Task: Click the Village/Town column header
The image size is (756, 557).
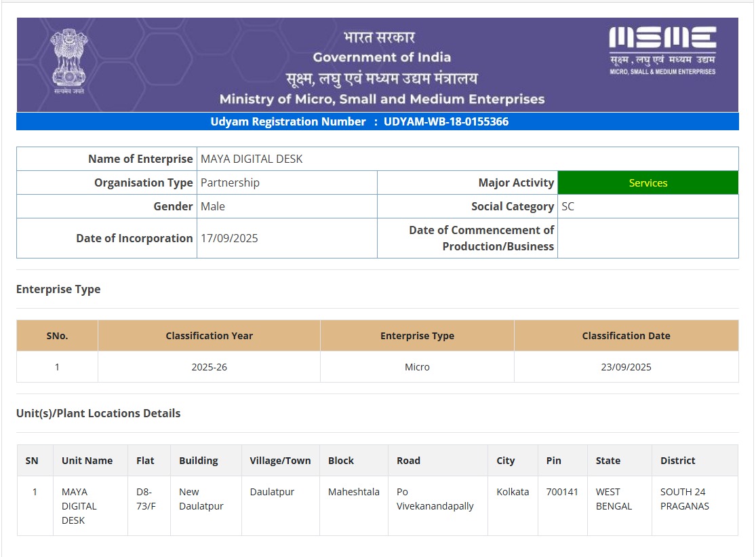Action: click(280, 461)
